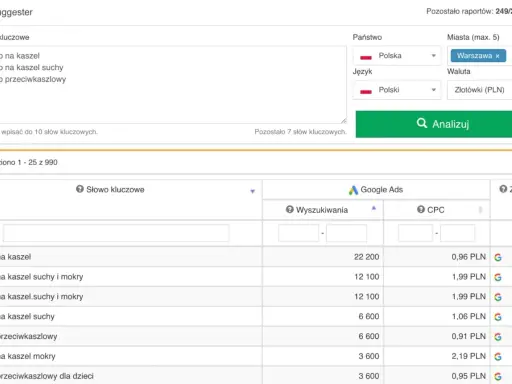Click the 'kaszel suchy i mokry' keyword row

(131, 277)
